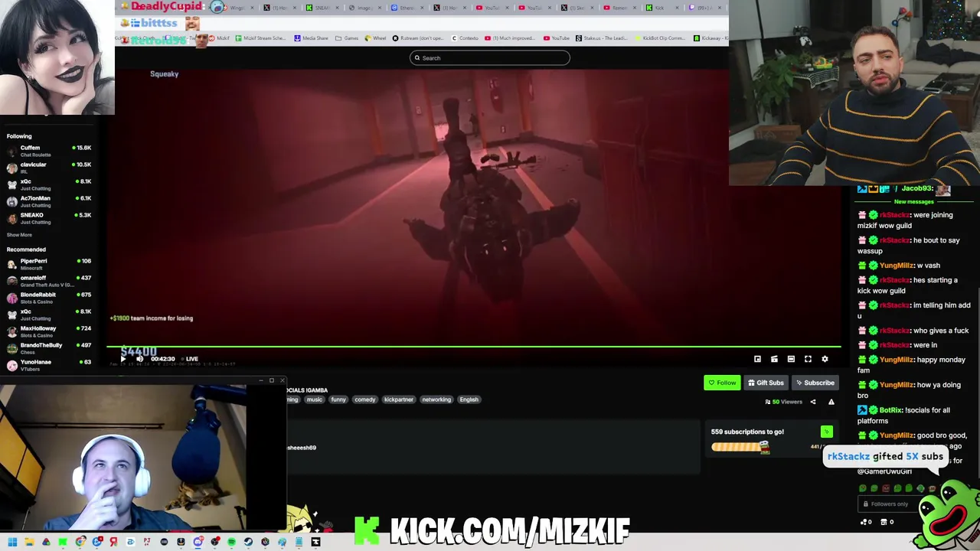Open Contexto bookmark
This screenshot has width=980, height=551.
465,38
